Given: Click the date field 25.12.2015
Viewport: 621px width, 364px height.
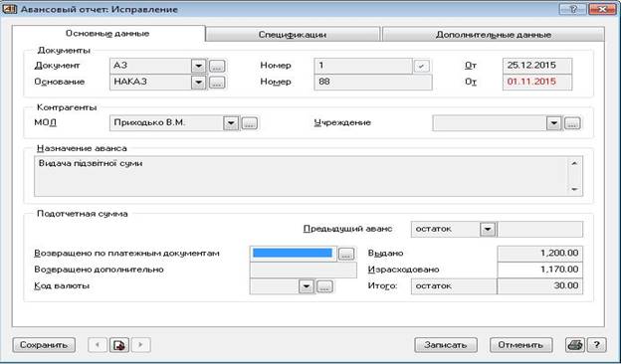Looking at the screenshot, I should coord(537,66).
